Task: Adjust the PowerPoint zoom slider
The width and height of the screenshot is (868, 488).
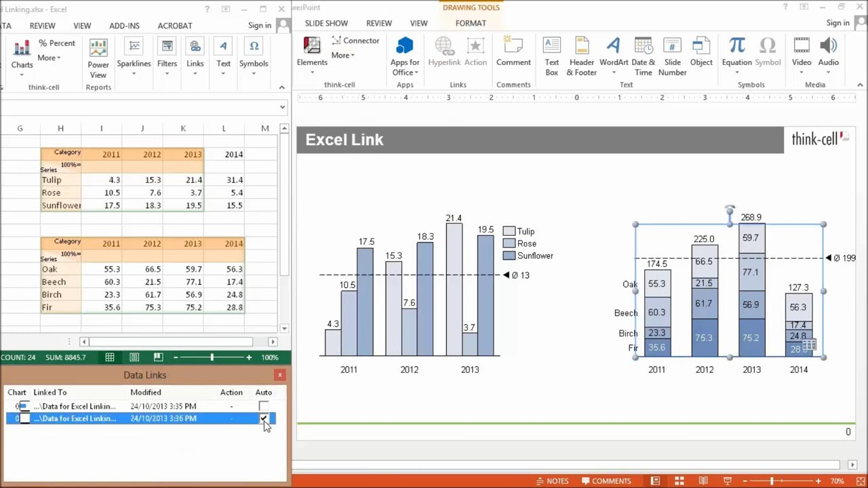Action: (771, 481)
